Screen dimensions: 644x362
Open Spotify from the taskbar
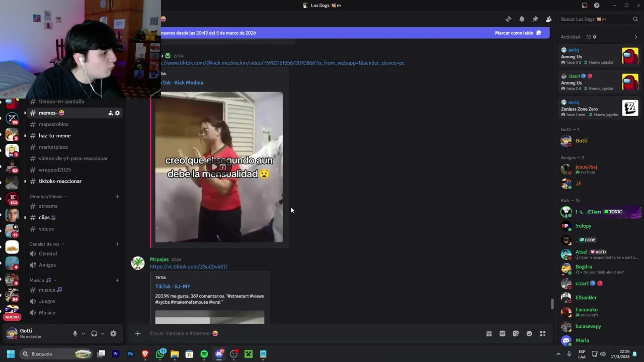coord(204,354)
